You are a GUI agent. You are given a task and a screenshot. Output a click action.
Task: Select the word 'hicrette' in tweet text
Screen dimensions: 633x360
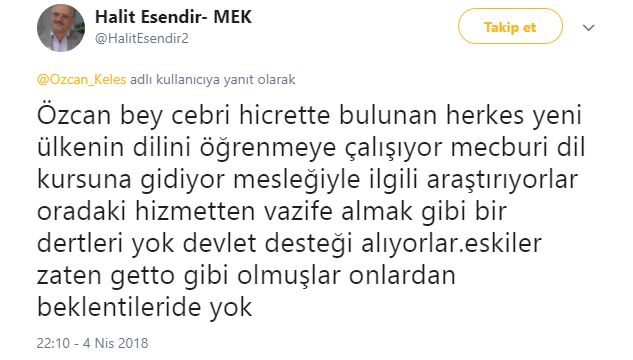(x=285, y=115)
